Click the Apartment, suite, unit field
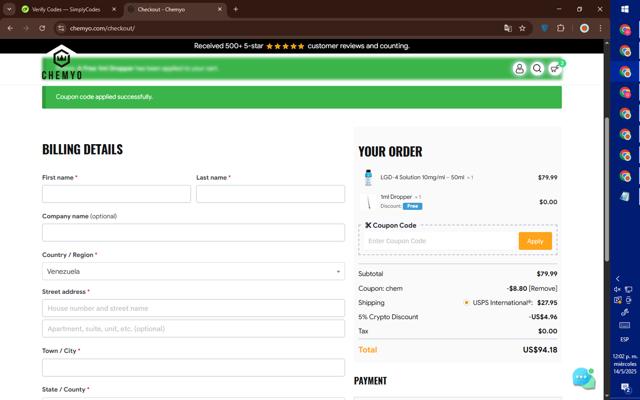This screenshot has width=640, height=400. (193, 329)
